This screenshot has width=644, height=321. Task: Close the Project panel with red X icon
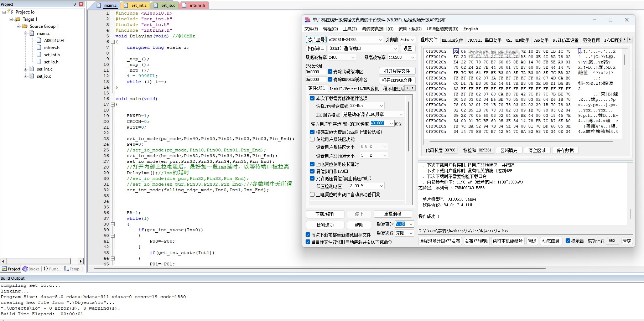81,4
